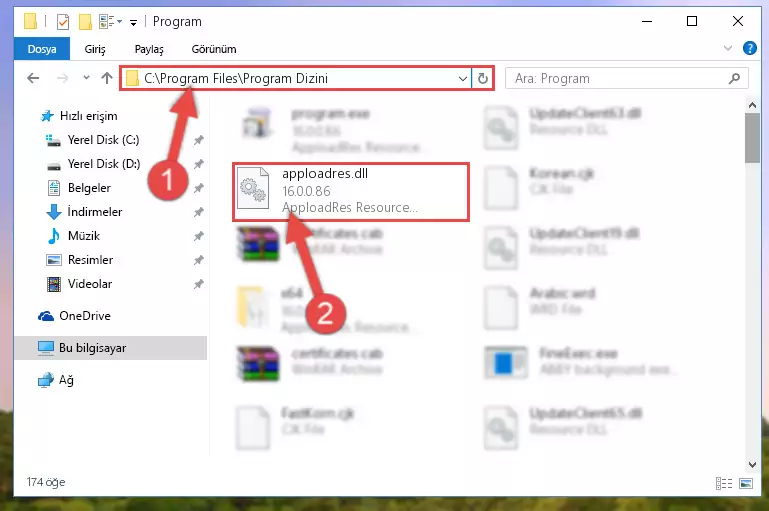
Task: Click the Properties quick access toolbar icon
Action: point(62,22)
